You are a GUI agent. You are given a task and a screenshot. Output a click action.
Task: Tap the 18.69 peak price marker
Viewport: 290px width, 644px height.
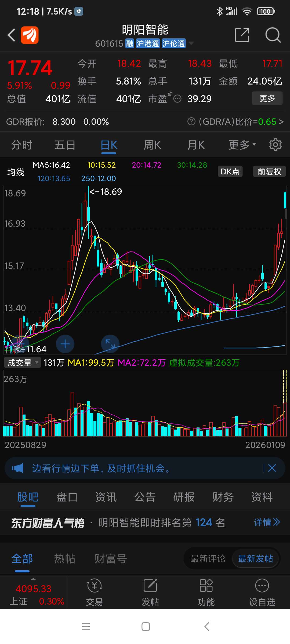(106, 192)
